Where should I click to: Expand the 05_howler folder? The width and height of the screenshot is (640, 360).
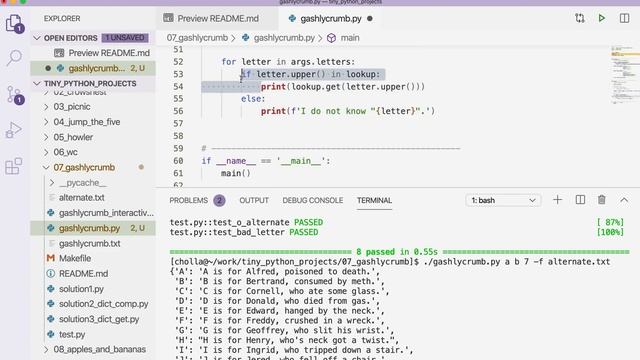(x=46, y=137)
